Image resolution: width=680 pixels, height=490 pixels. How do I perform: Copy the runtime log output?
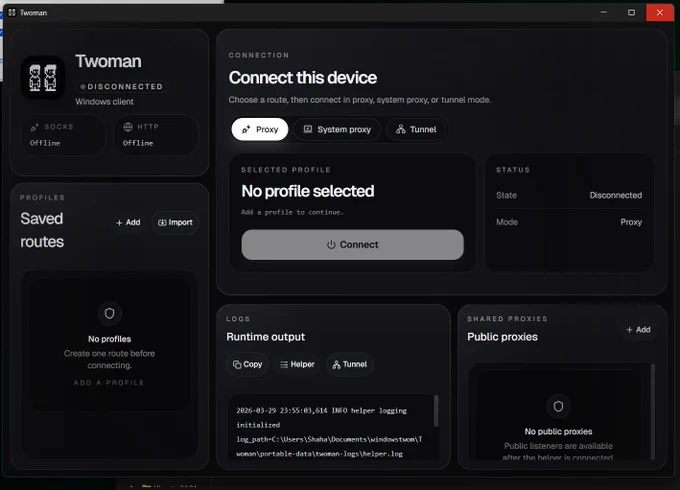(x=248, y=364)
